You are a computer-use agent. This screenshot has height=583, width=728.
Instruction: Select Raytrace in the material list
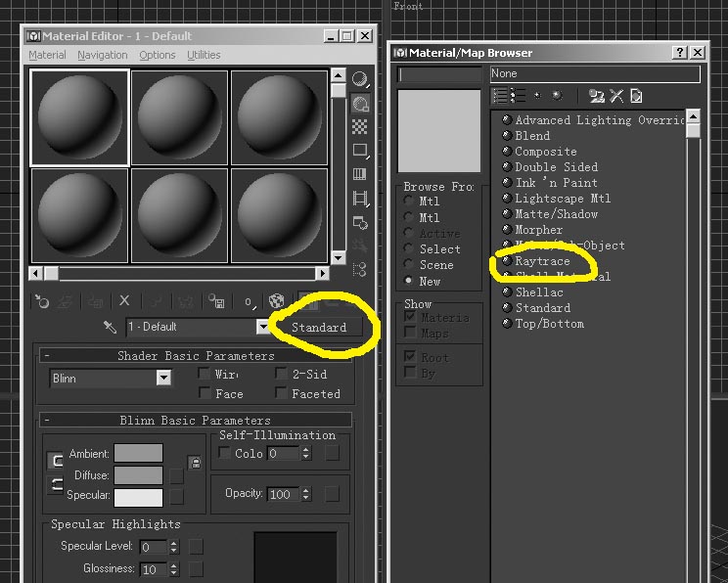tap(542, 261)
